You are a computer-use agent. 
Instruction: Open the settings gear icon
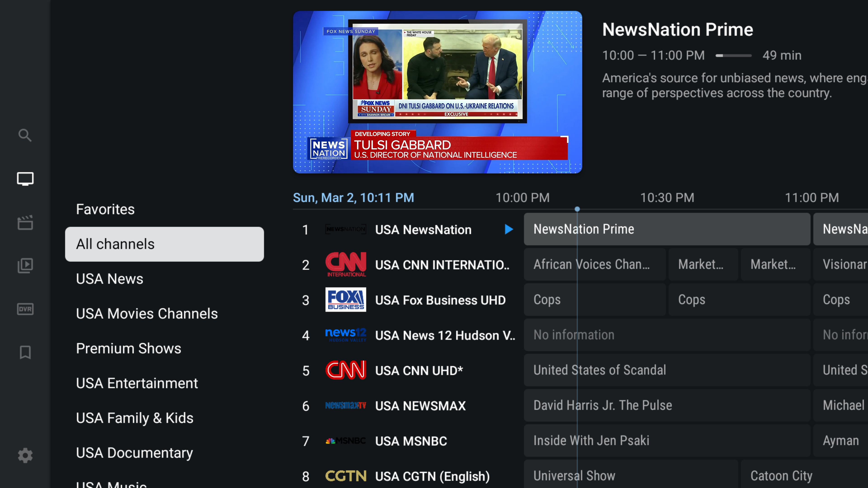point(25,455)
